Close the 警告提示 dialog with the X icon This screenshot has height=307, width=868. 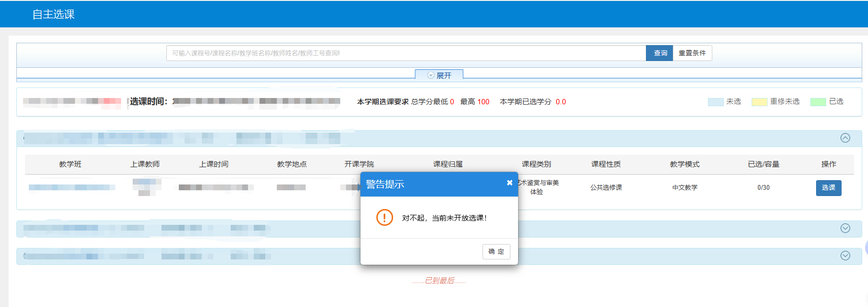(509, 183)
